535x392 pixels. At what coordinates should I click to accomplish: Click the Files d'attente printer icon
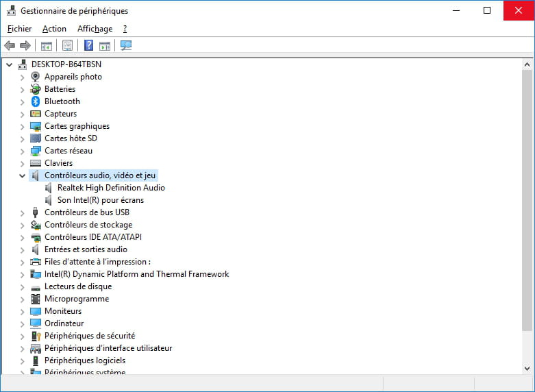(36, 262)
